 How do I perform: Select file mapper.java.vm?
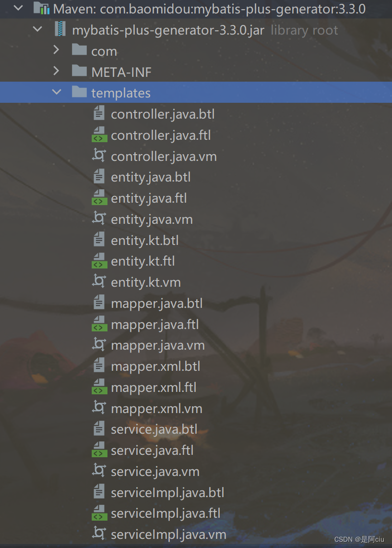pos(158,345)
